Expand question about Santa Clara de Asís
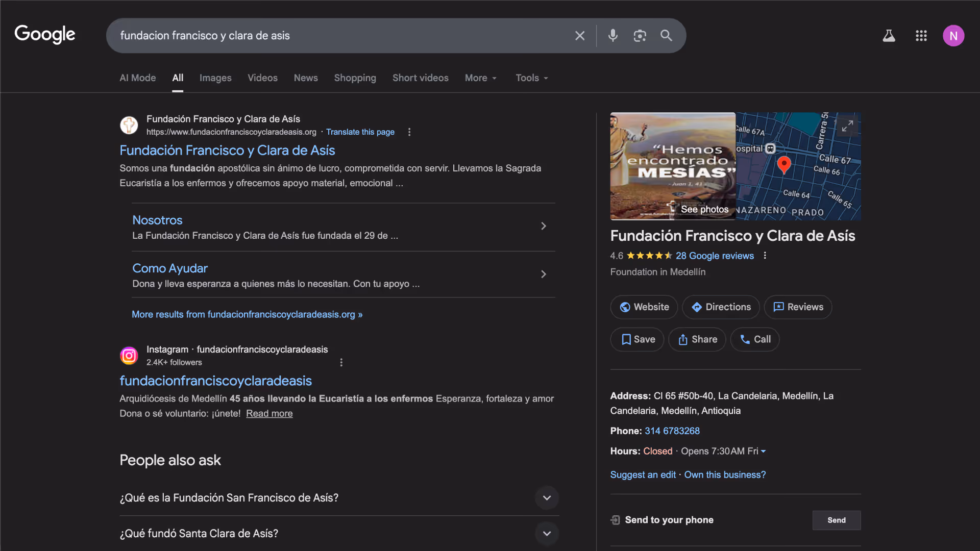The image size is (980, 551). coord(339,534)
